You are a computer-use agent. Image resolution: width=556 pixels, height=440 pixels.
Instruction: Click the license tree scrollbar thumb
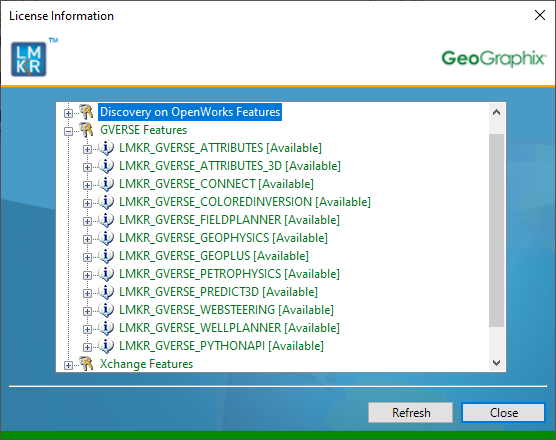point(496,230)
